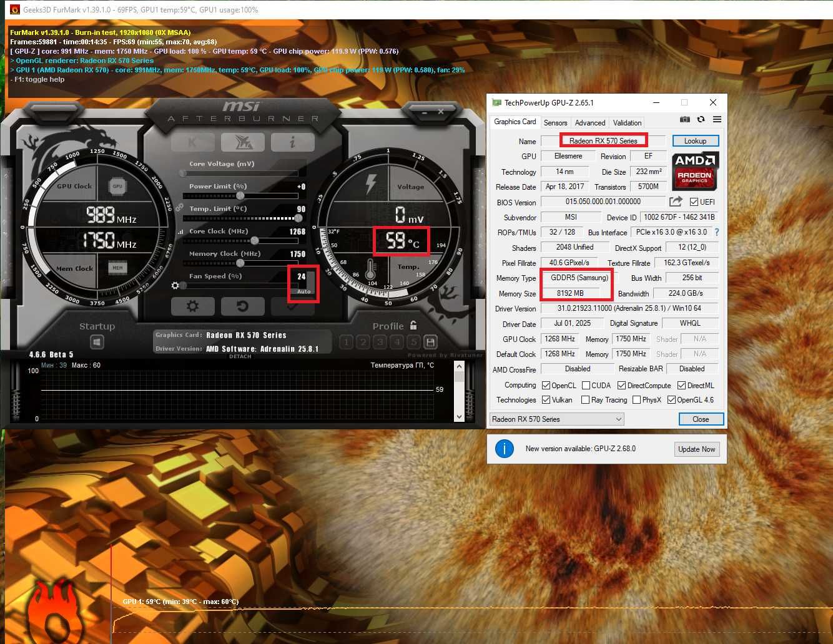Open the Radeon RX 570 Series GPU dropdown
The image size is (833, 644).
tap(556, 419)
